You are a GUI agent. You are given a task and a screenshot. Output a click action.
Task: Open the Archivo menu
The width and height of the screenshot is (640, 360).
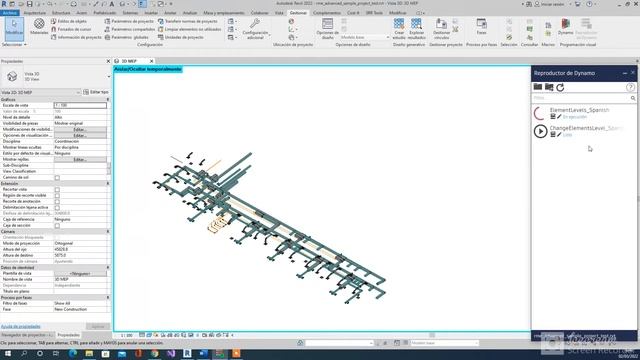coord(9,13)
